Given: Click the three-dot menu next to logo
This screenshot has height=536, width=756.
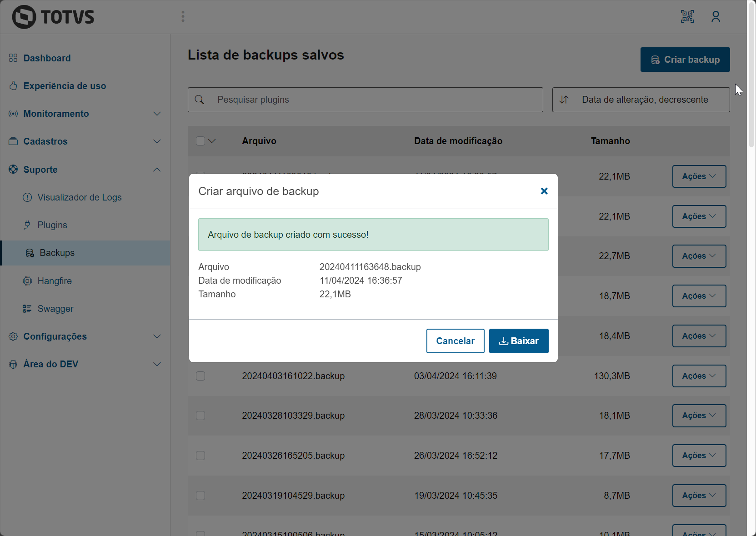Looking at the screenshot, I should [183, 16].
